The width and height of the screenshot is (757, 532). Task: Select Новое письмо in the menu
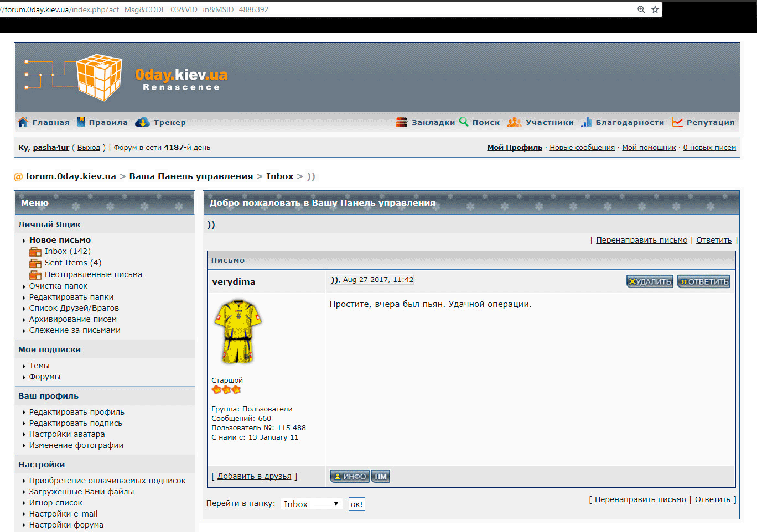pos(60,240)
